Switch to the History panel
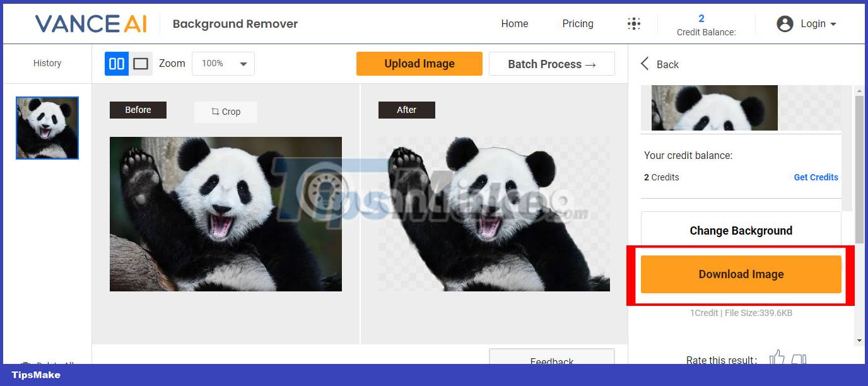Image resolution: width=868 pixels, height=386 pixels. click(47, 63)
